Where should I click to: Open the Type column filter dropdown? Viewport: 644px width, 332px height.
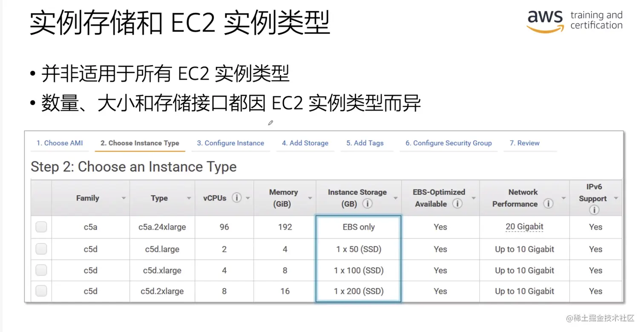point(189,198)
